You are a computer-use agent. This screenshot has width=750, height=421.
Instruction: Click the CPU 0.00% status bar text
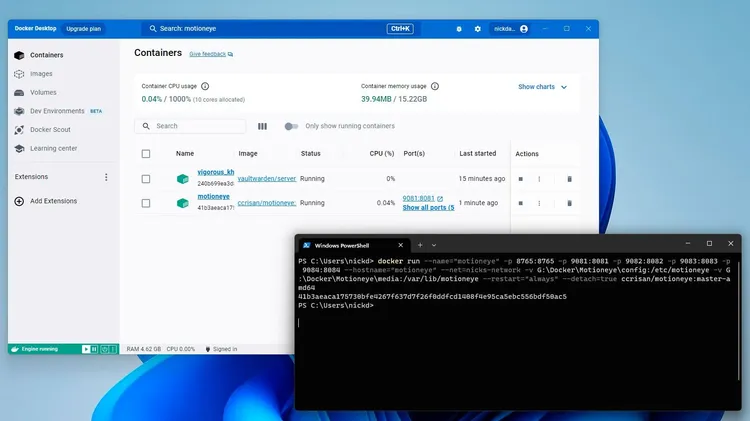tap(180, 349)
